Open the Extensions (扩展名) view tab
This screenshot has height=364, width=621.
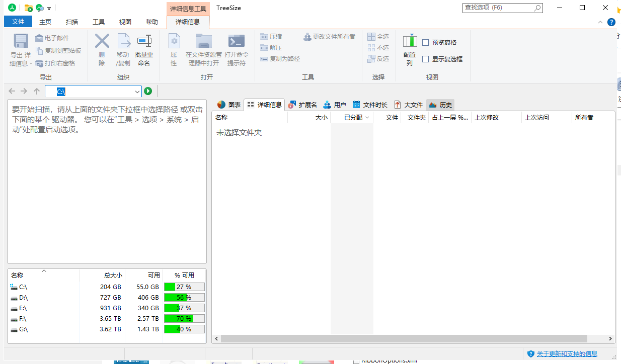coord(302,105)
